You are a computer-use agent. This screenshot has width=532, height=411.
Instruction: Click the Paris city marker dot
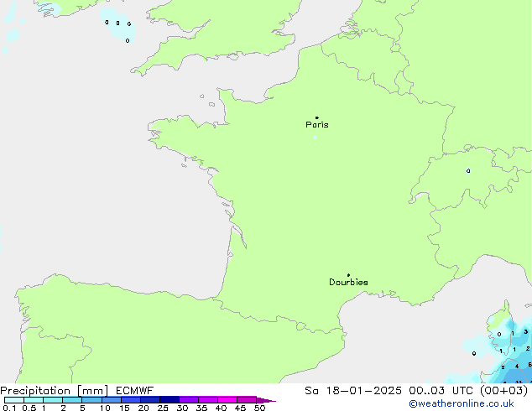click(316, 118)
